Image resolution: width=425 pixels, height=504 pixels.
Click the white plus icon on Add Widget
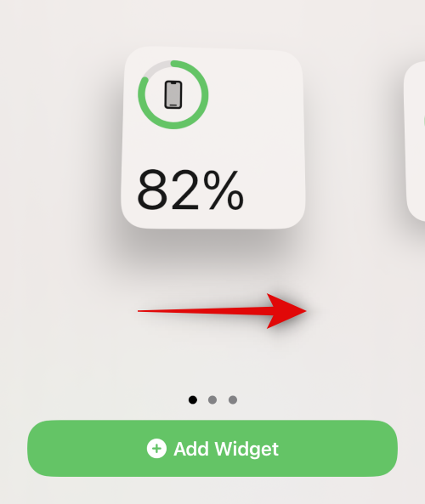click(156, 448)
